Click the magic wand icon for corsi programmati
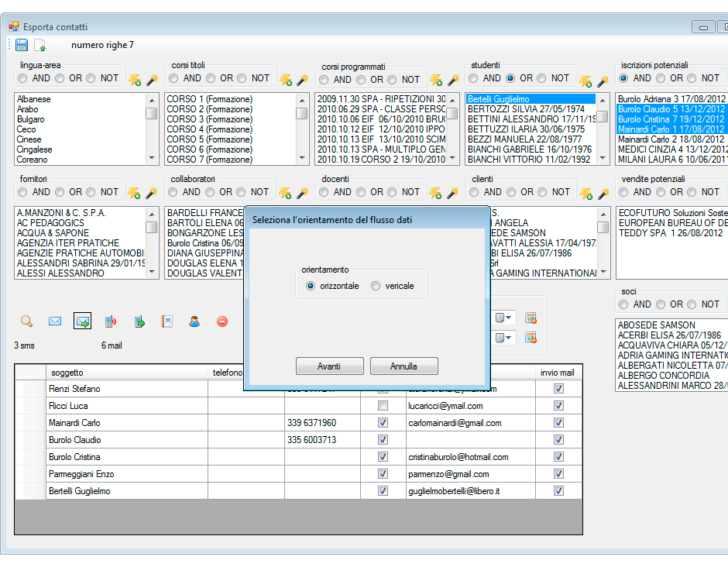The width and height of the screenshot is (728, 567). click(453, 80)
